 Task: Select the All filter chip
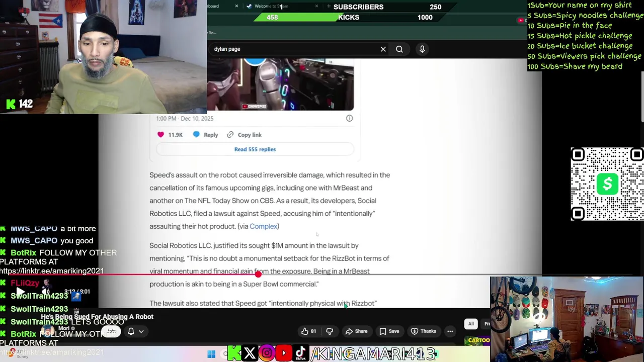click(x=471, y=324)
